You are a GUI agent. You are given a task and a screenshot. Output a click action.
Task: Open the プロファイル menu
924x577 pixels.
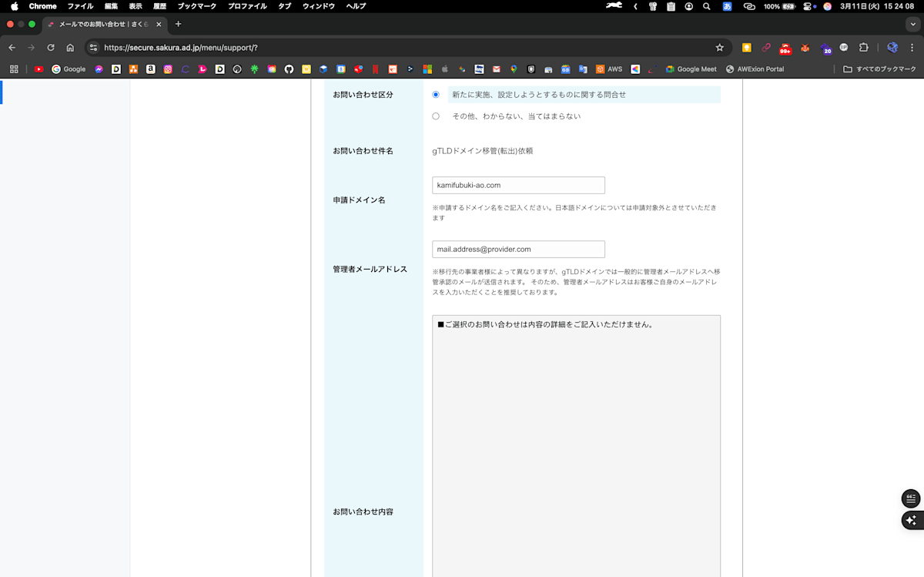click(247, 6)
